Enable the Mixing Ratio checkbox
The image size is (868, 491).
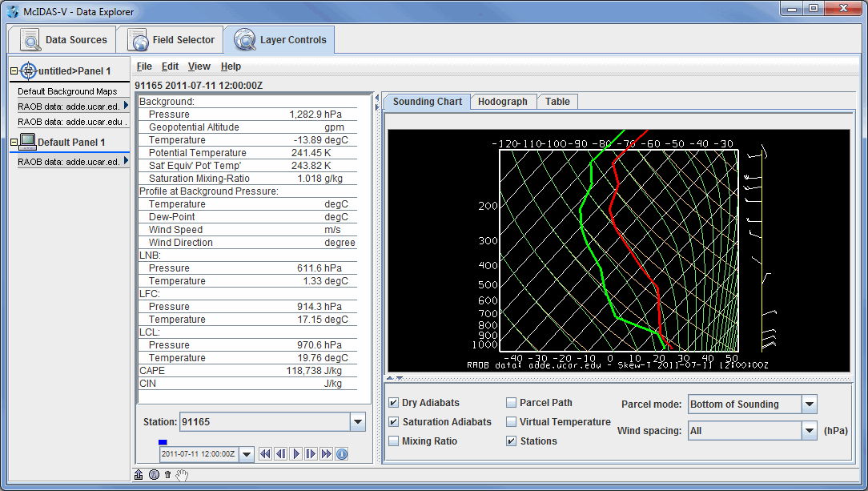click(394, 441)
